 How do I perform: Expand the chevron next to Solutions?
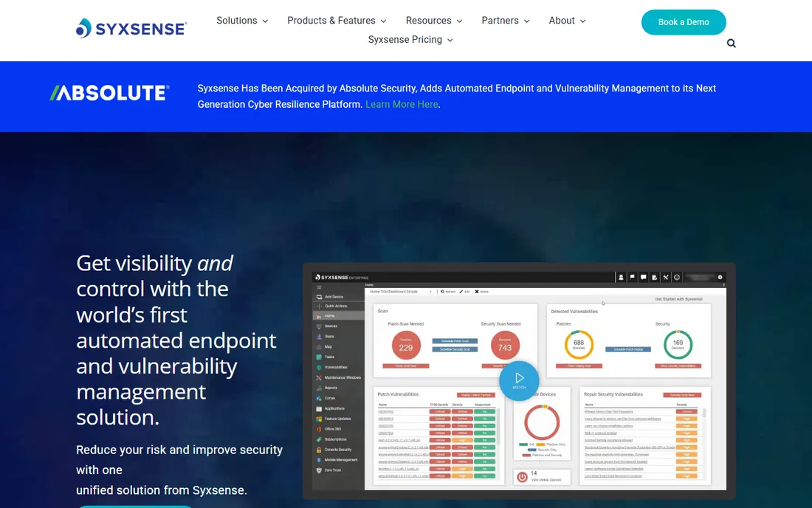click(265, 21)
